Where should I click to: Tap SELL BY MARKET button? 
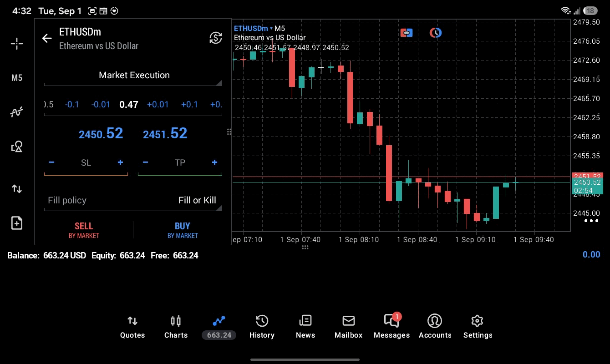84,230
